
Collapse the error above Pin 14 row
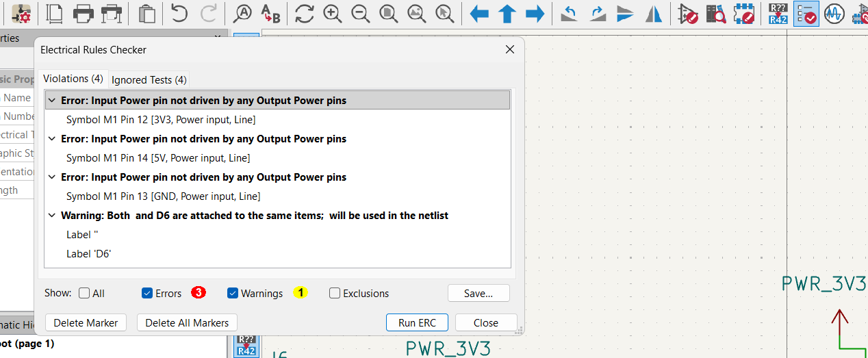point(52,139)
